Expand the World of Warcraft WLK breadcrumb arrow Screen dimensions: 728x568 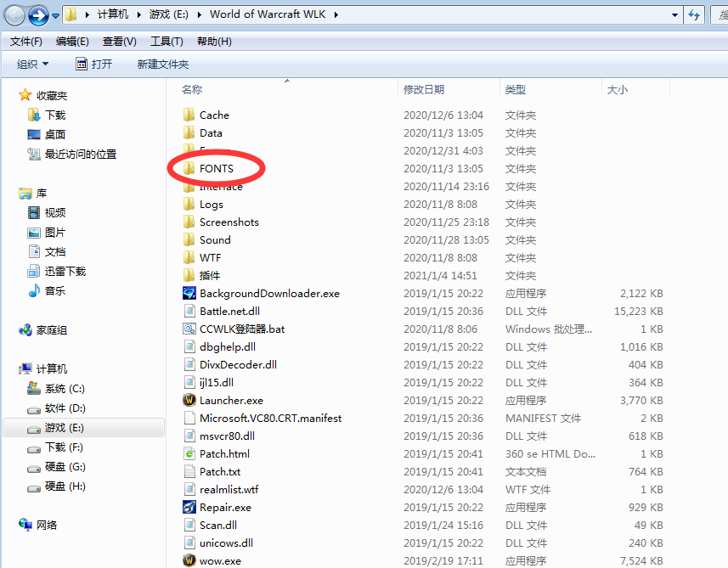(336, 14)
